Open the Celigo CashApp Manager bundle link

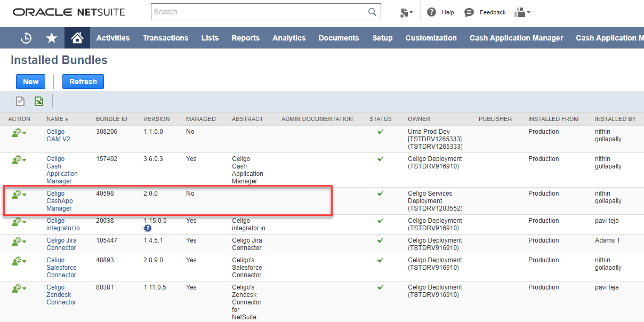pyautogui.click(x=59, y=201)
